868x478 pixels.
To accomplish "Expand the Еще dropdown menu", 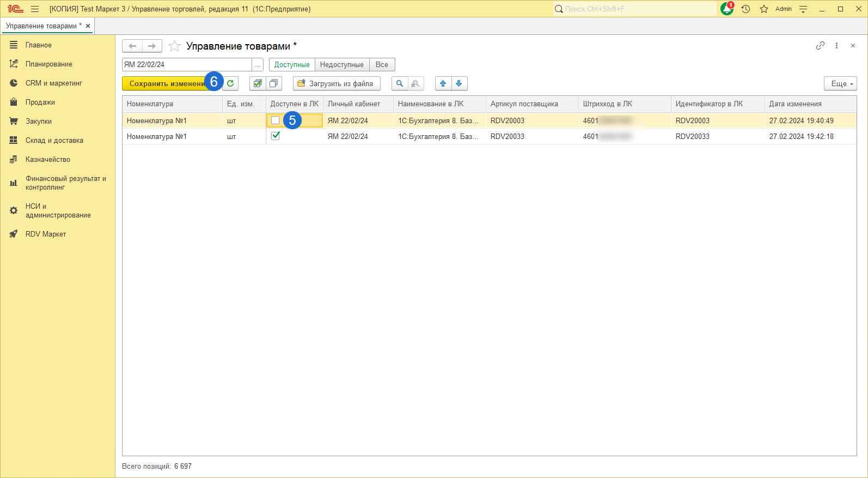I will [x=841, y=83].
